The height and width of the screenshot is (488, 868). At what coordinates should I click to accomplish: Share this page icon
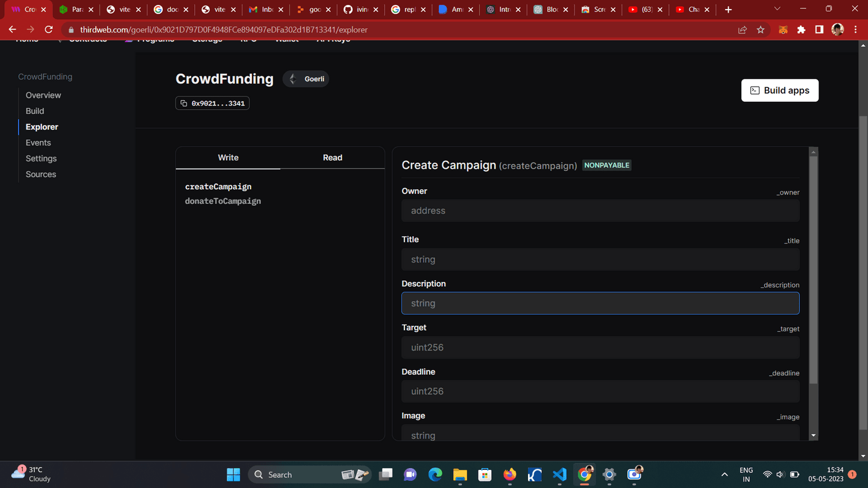tap(743, 30)
